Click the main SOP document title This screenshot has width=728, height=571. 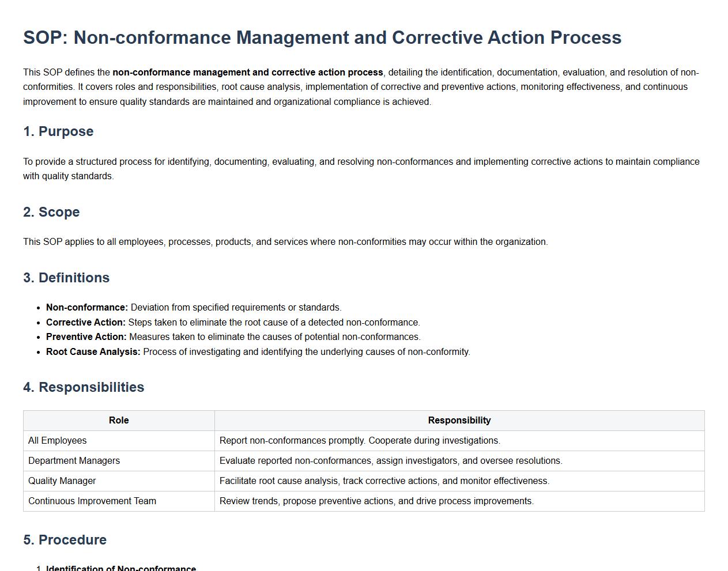(x=322, y=37)
